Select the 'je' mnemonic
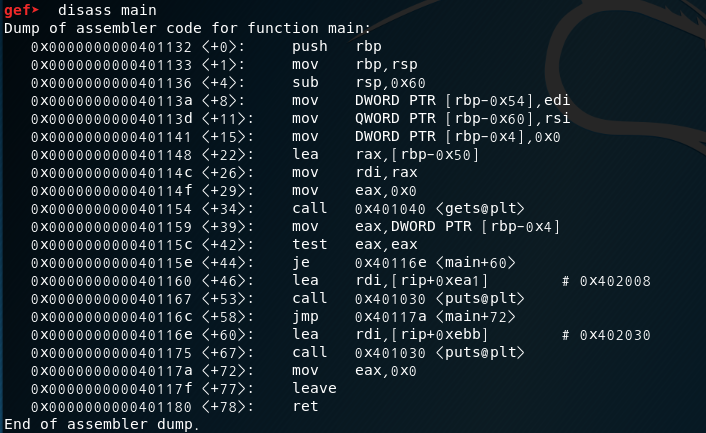 coord(301,263)
